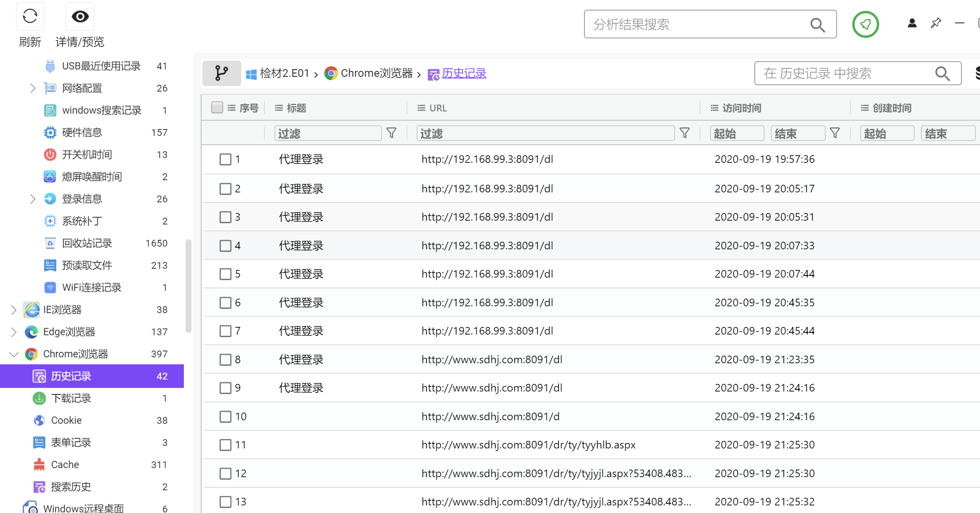Check the checkbox for row 4
Image resolution: width=980 pixels, height=513 pixels.
pos(226,246)
